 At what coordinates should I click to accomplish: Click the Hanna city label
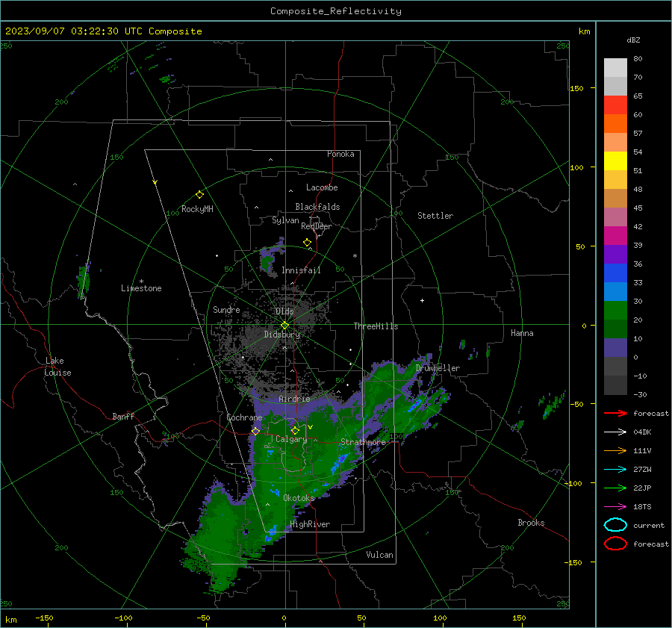pos(522,333)
